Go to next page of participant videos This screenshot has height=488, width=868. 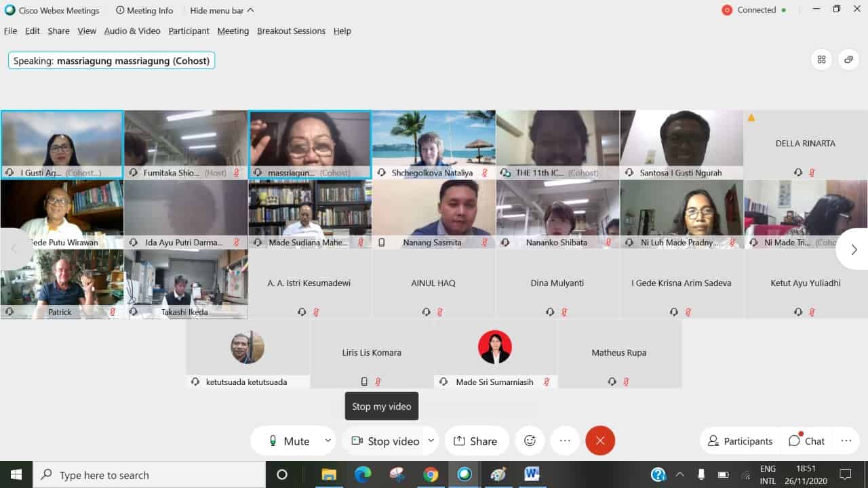coord(853,249)
